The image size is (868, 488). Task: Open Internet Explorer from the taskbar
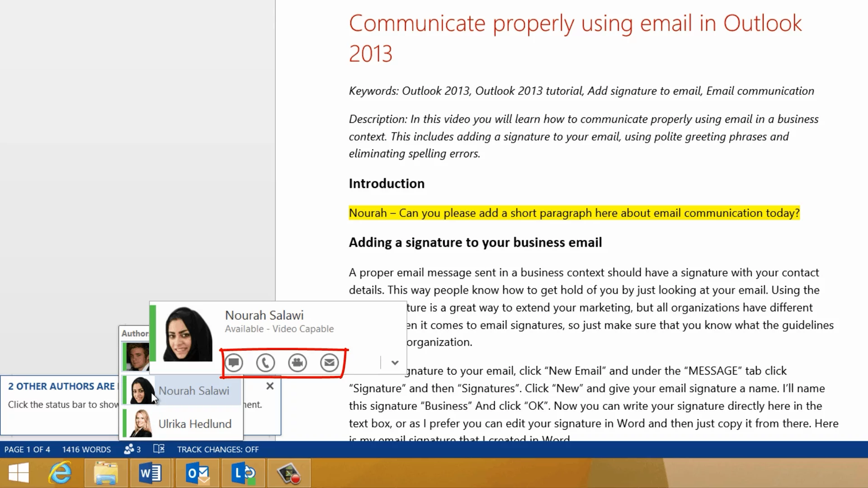60,473
